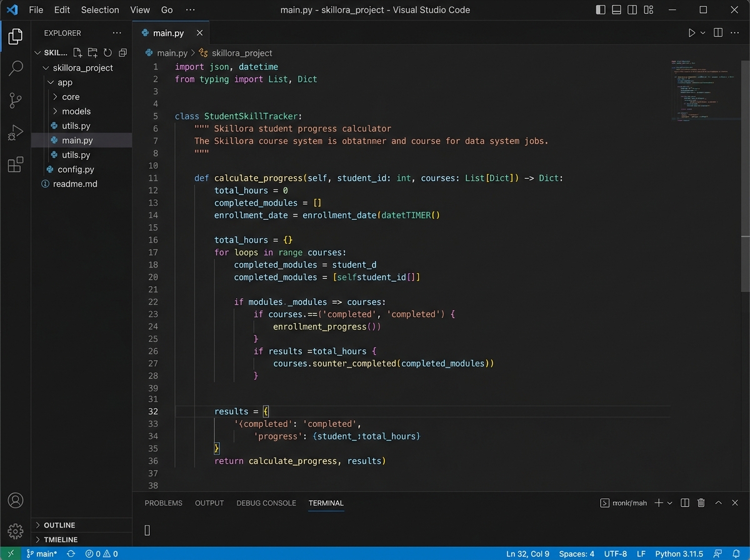Split the terminal pane

pyautogui.click(x=685, y=502)
